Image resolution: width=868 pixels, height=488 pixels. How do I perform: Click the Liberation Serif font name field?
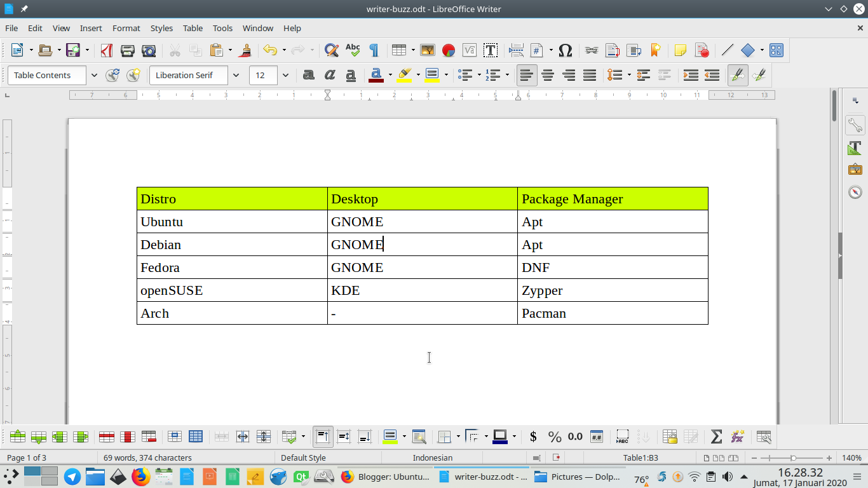[189, 75]
